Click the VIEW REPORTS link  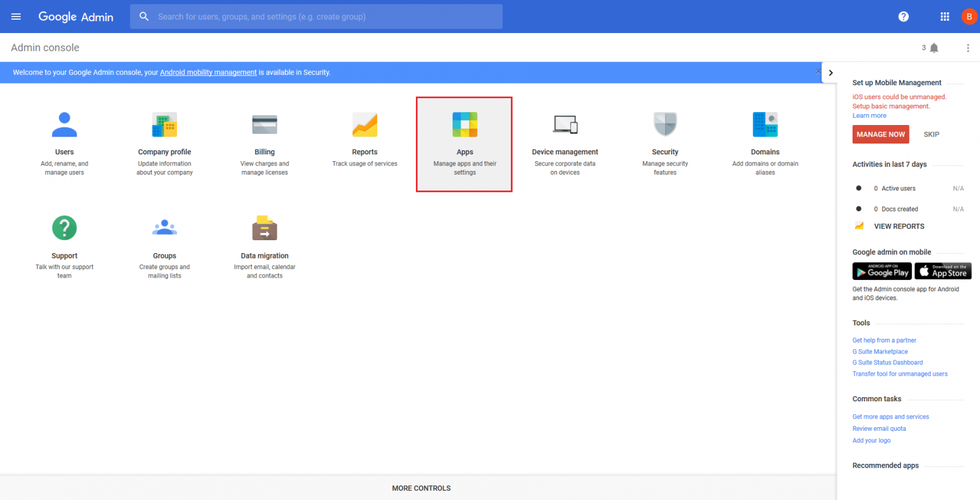click(x=899, y=226)
